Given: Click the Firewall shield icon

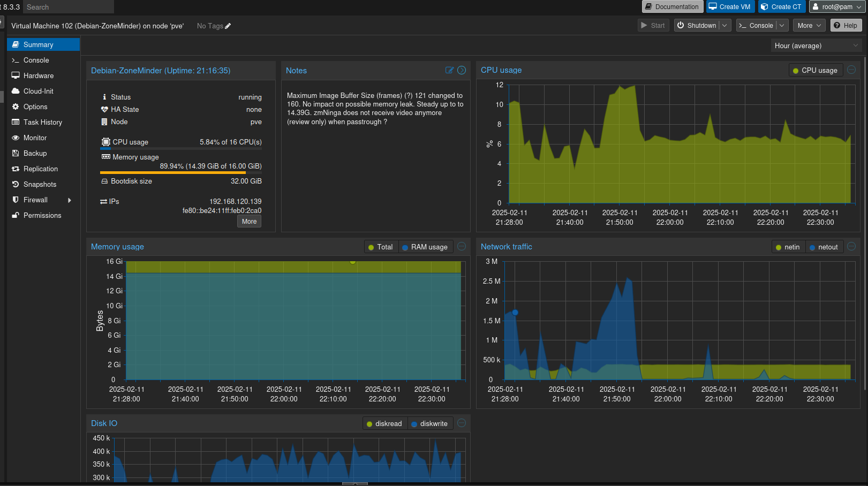Looking at the screenshot, I should 16,200.
